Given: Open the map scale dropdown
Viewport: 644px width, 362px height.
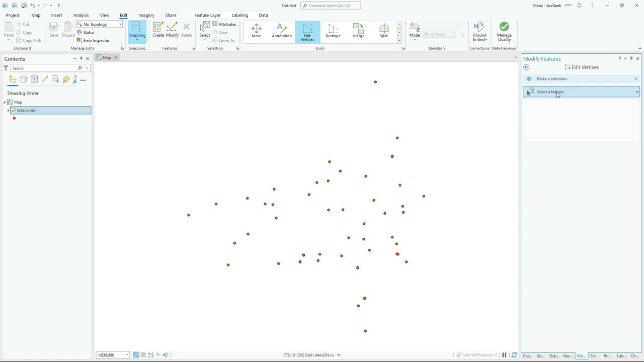Looking at the screenshot, I should click(127, 355).
